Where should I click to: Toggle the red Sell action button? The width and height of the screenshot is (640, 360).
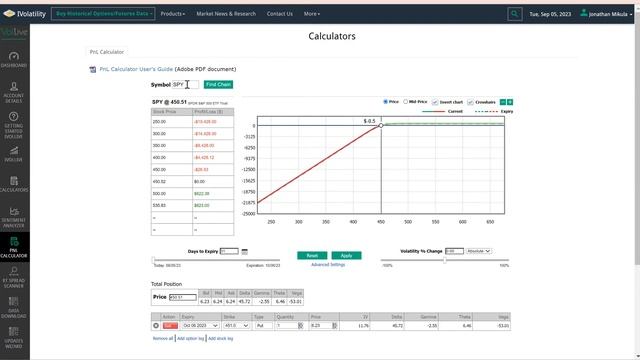[x=170, y=326]
